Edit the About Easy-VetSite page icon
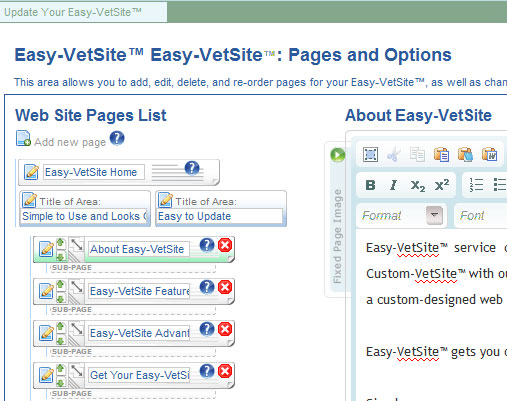 point(46,249)
